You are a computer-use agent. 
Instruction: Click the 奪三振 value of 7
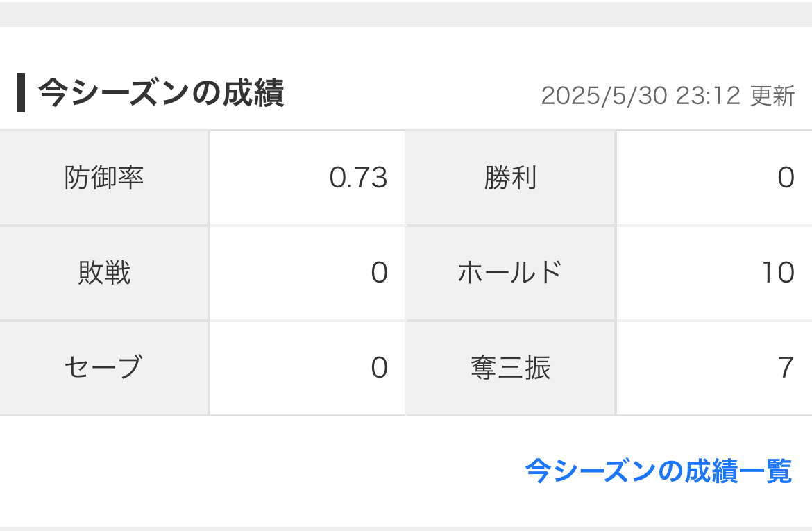786,367
